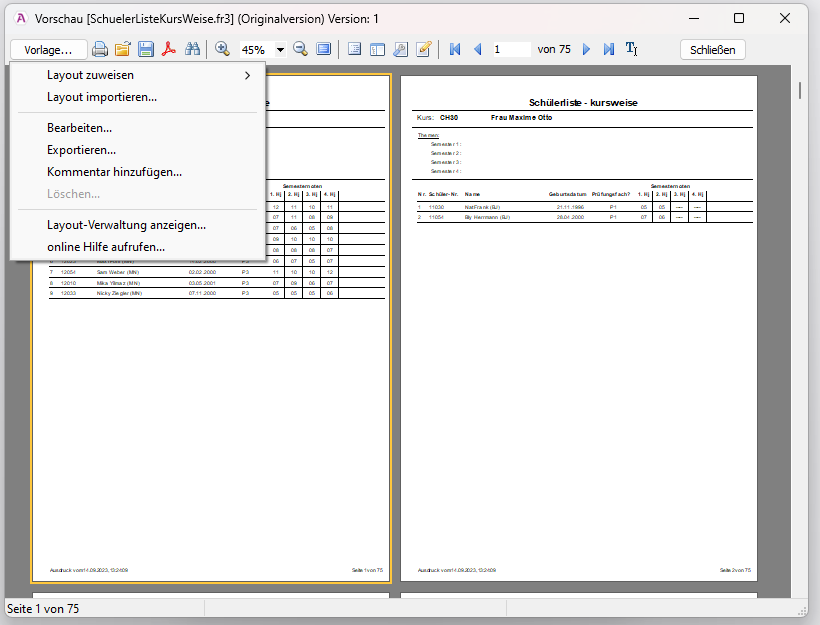Choose Layout importieren... from the menu

(x=137, y=97)
